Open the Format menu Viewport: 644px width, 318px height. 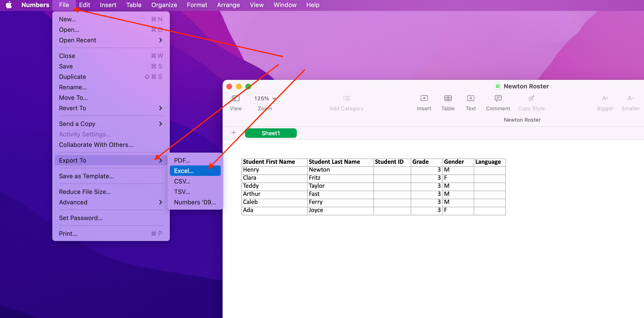tap(197, 5)
